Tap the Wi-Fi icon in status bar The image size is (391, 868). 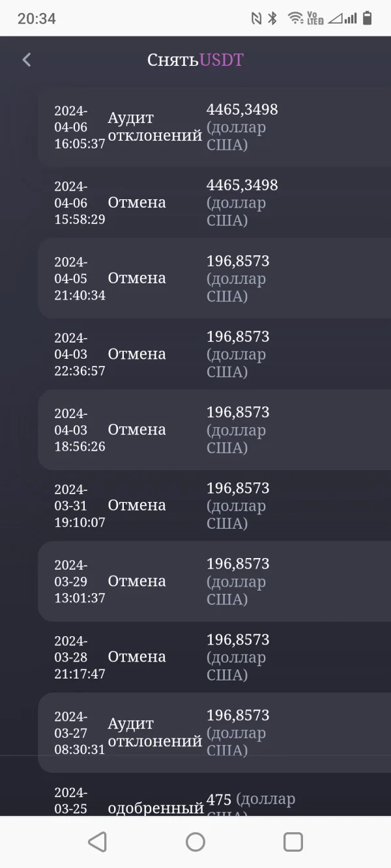295,18
